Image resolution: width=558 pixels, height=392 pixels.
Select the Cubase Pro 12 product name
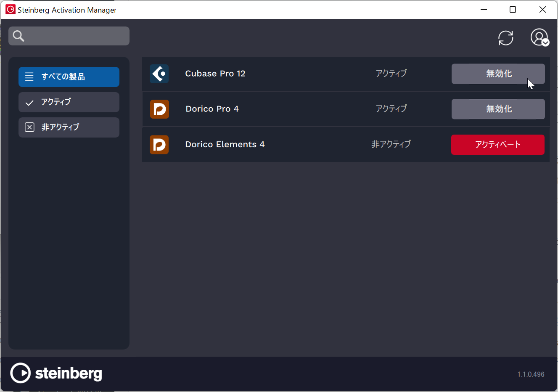pyautogui.click(x=215, y=74)
